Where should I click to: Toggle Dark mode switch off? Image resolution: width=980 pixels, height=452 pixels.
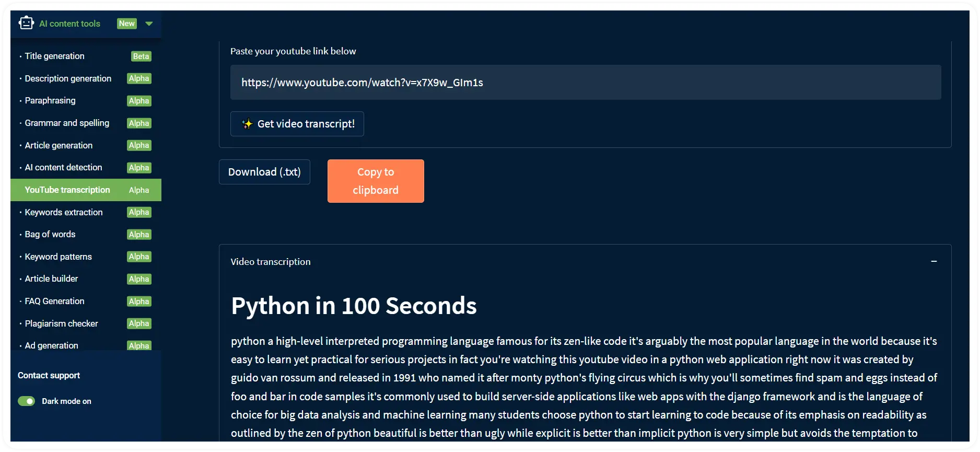pos(26,401)
